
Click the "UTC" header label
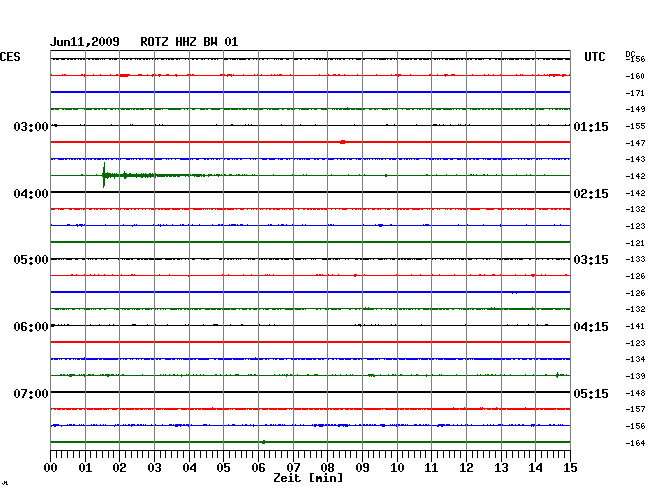click(594, 57)
